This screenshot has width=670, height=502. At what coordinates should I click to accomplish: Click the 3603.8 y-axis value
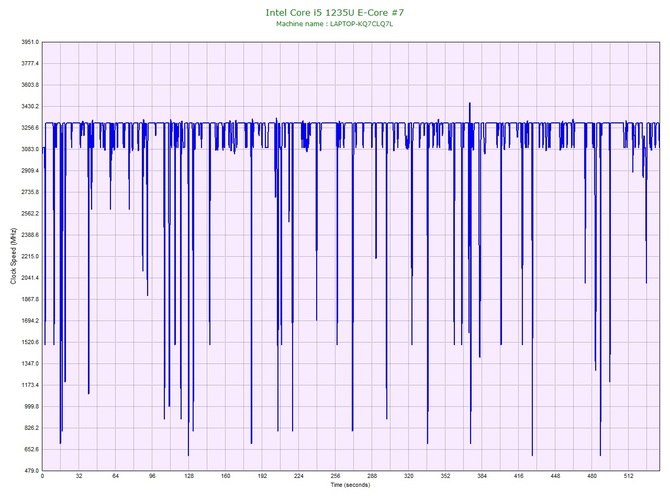coord(30,85)
